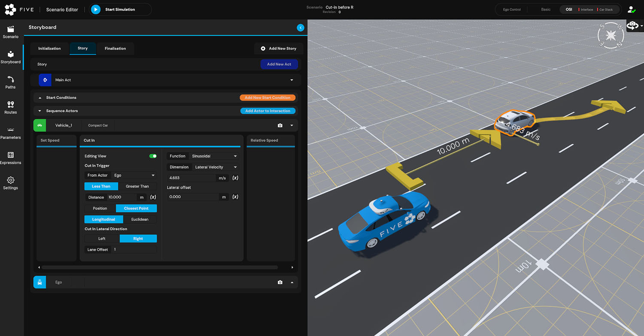Open the Scenario sidebar panel

pyautogui.click(x=11, y=32)
